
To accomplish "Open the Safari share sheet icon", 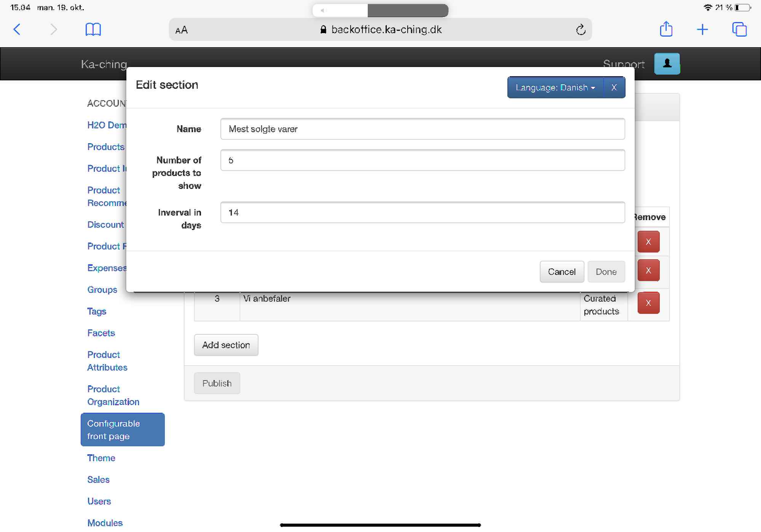I will tap(666, 29).
